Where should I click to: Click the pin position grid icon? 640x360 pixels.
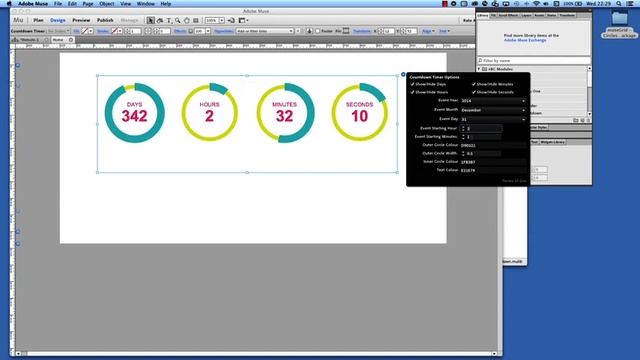[346, 31]
